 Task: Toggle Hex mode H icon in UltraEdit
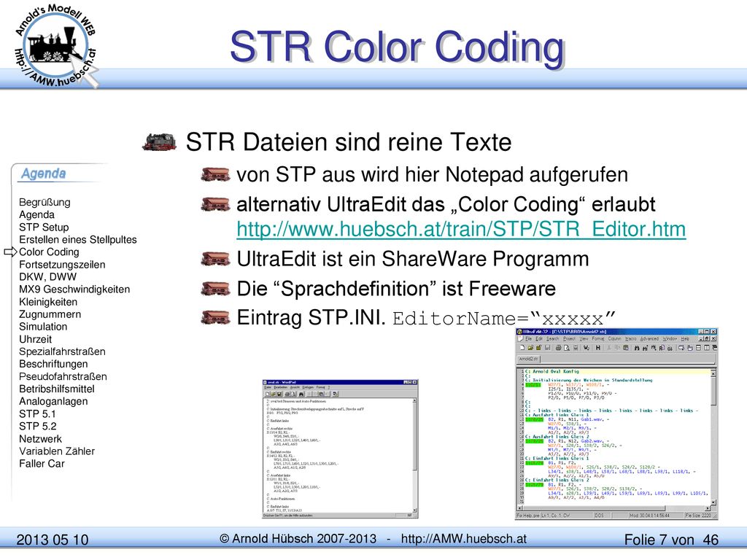point(598,348)
